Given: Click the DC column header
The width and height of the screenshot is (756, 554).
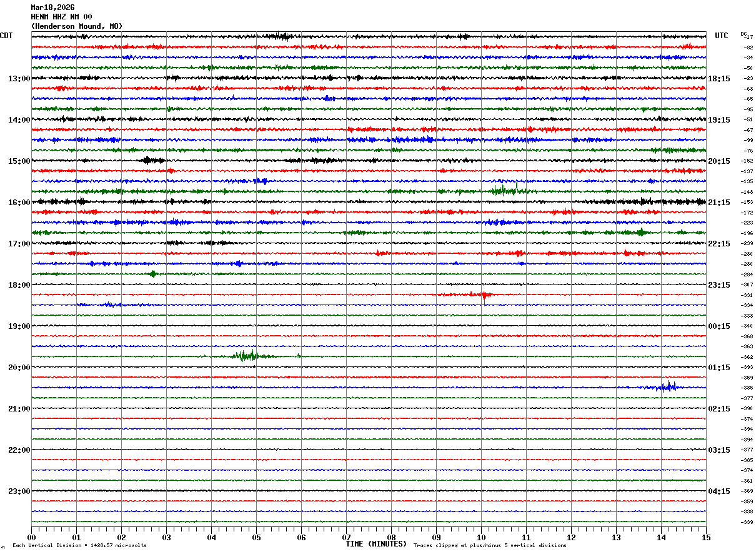Looking at the screenshot, I should tap(744, 34).
